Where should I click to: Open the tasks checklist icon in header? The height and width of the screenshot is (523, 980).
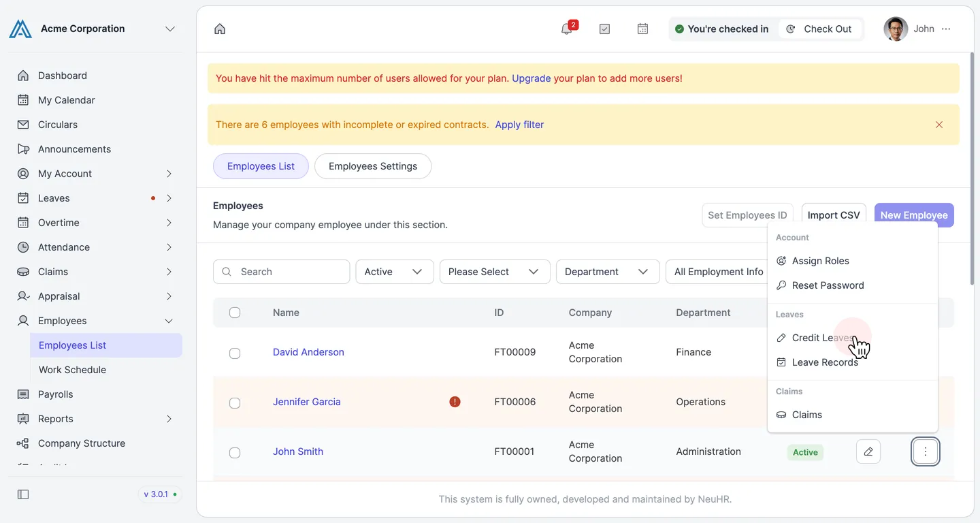(604, 29)
